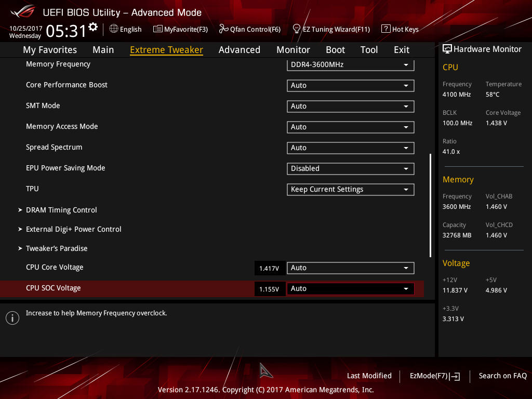Select the TPU setting label
532x399 pixels.
coord(32,189)
